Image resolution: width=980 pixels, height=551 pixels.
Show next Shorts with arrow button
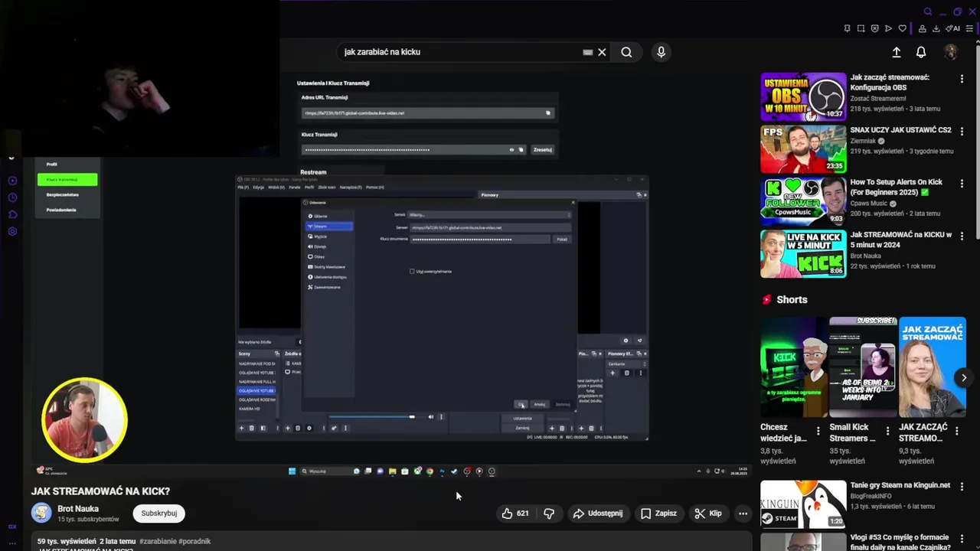pos(964,377)
